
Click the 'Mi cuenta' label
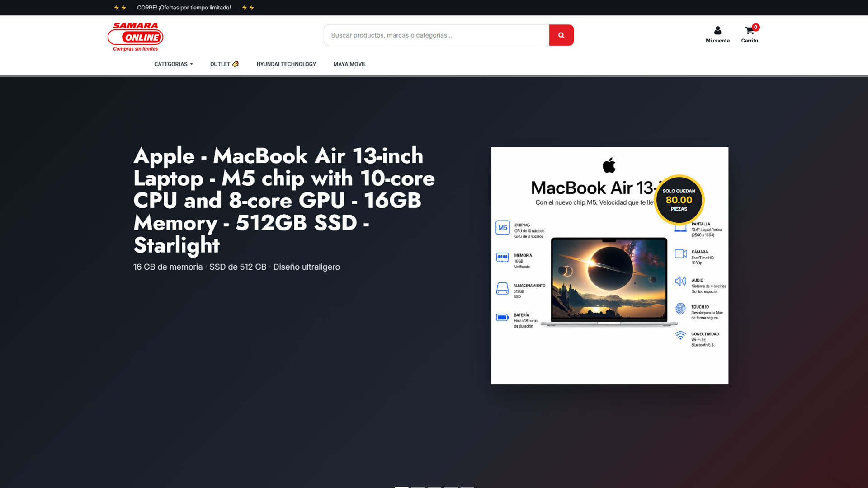[x=717, y=41]
